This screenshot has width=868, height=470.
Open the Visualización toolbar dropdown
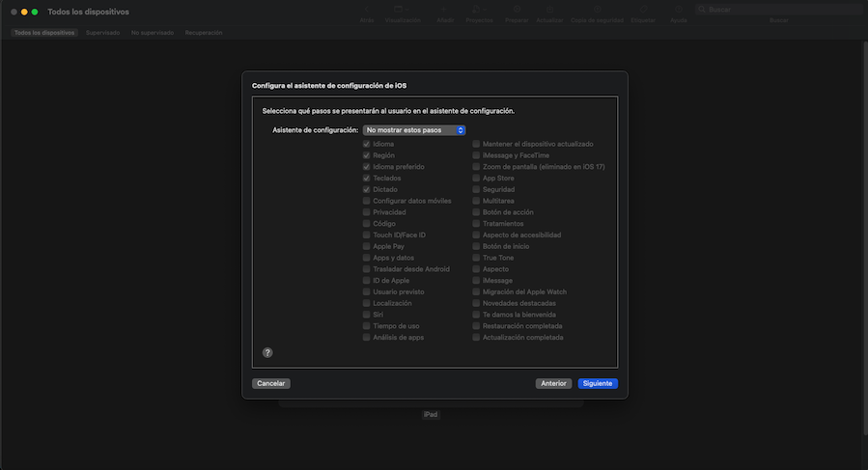pos(403,11)
